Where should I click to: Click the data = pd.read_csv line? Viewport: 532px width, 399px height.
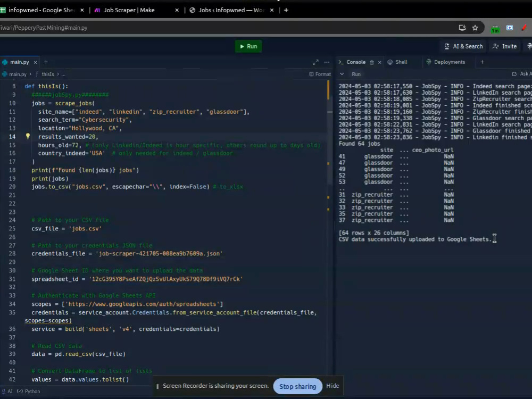pyautogui.click(x=78, y=354)
